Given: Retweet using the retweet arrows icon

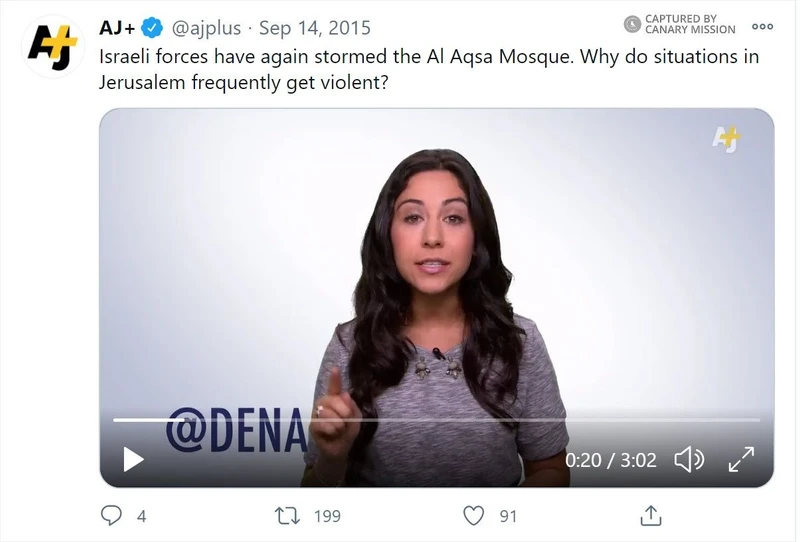Looking at the screenshot, I should [x=287, y=515].
